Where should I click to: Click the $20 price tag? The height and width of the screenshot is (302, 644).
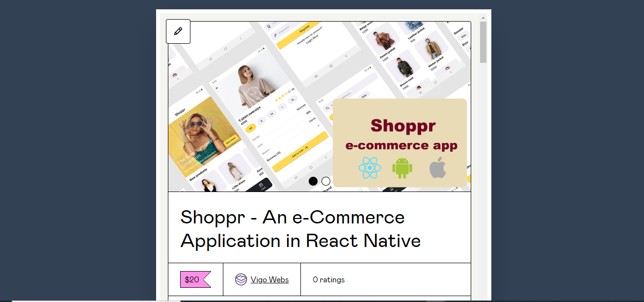(x=195, y=279)
